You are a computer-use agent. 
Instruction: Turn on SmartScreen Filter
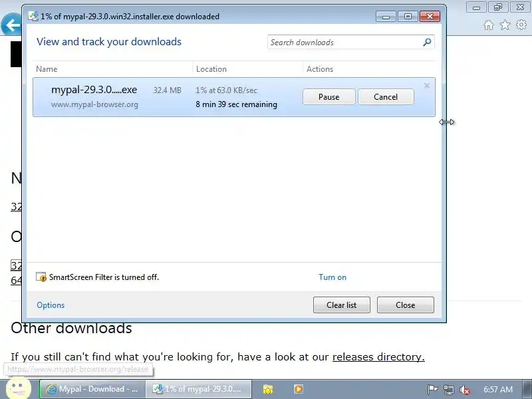coord(332,277)
